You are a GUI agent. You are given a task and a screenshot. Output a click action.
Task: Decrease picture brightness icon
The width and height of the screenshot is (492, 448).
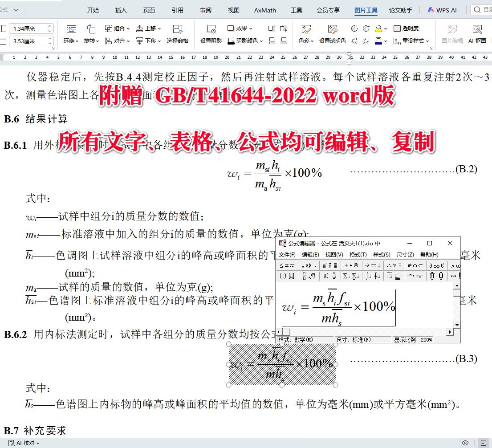(x=366, y=41)
